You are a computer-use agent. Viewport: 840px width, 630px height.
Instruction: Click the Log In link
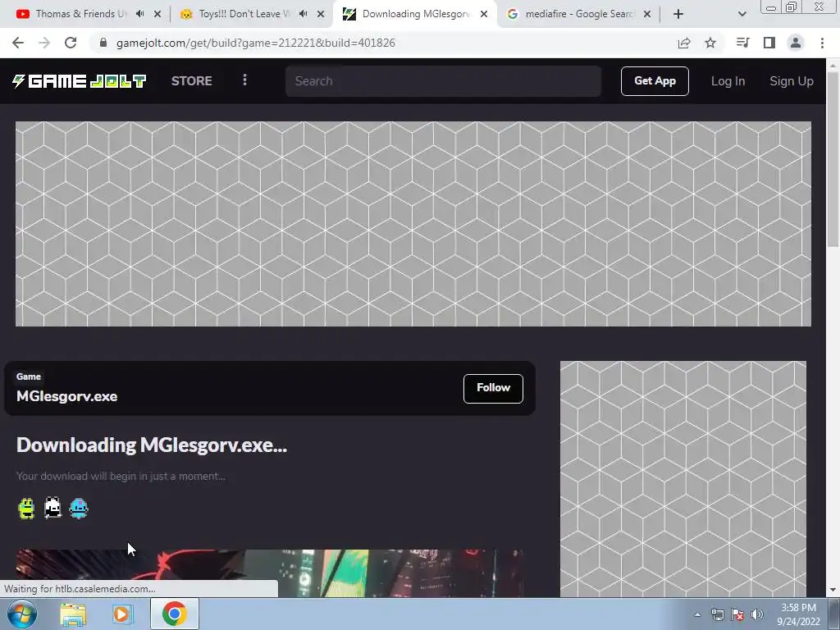728,81
